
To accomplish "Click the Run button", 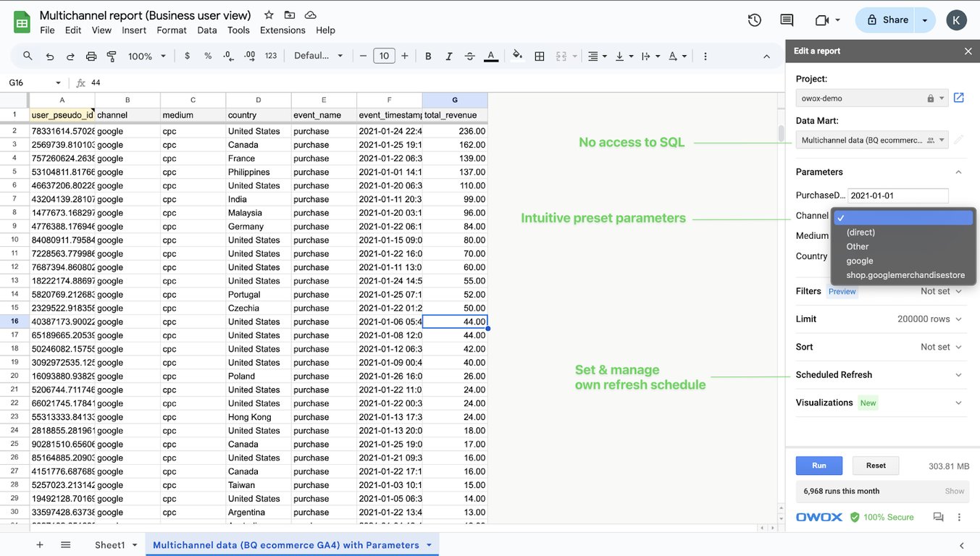I will coord(819,466).
